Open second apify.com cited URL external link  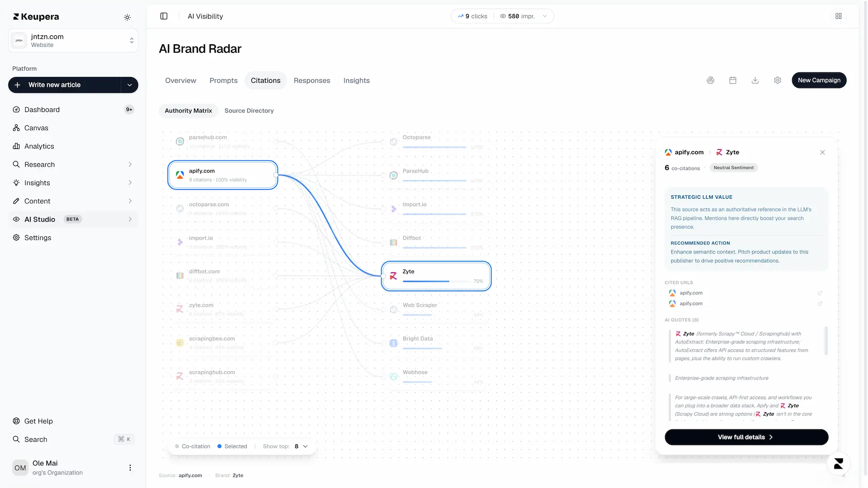820,304
